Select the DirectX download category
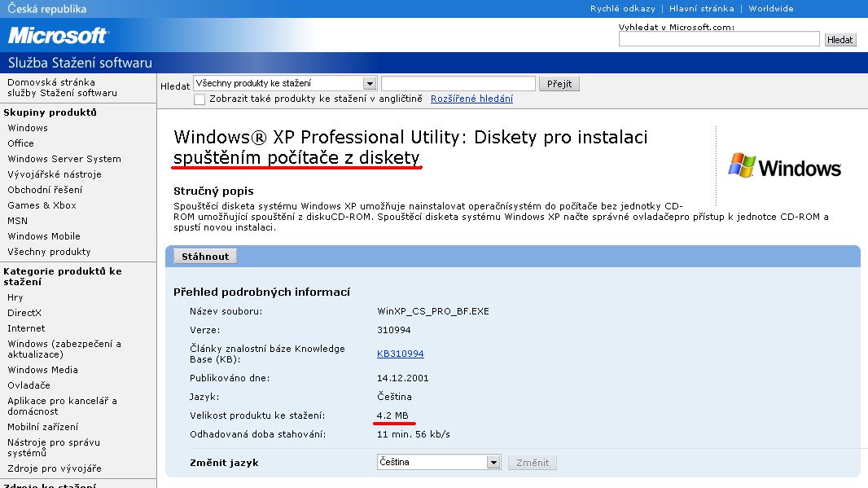Image resolution: width=868 pixels, height=488 pixels. pyautogui.click(x=24, y=313)
